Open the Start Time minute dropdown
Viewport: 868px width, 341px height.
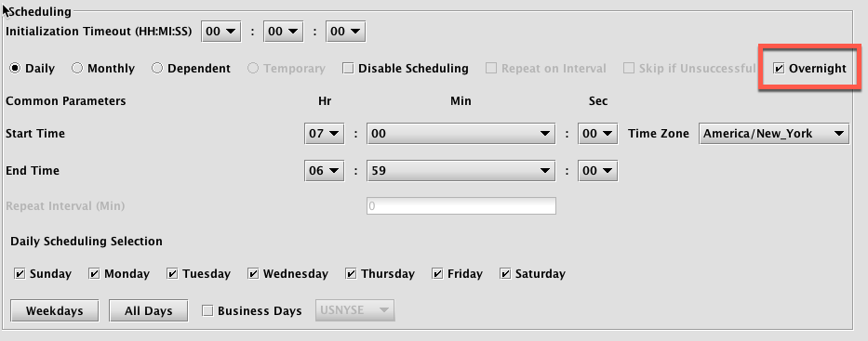(x=461, y=134)
